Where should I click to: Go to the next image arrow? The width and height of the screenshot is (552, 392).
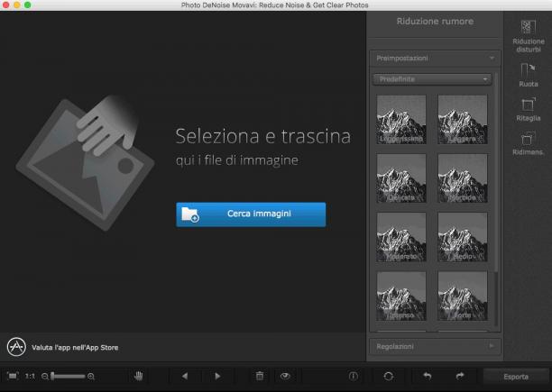tap(217, 376)
